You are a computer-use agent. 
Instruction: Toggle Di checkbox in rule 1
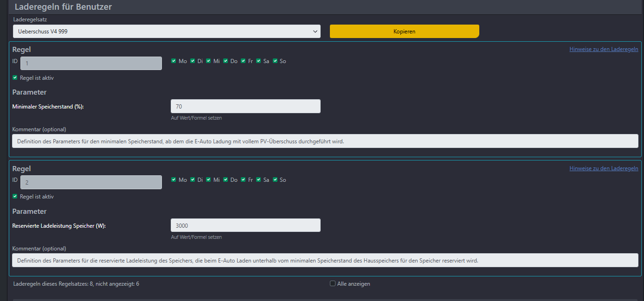pos(193,61)
